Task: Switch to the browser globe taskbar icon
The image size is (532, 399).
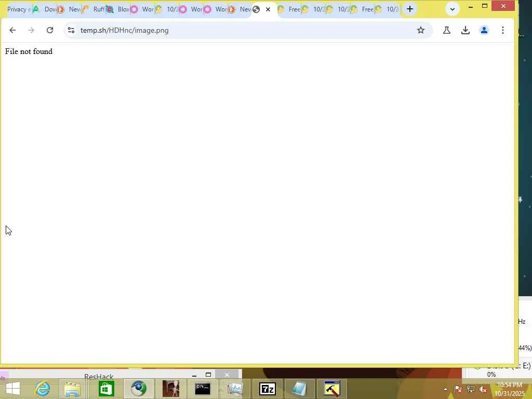Action: 138,389
